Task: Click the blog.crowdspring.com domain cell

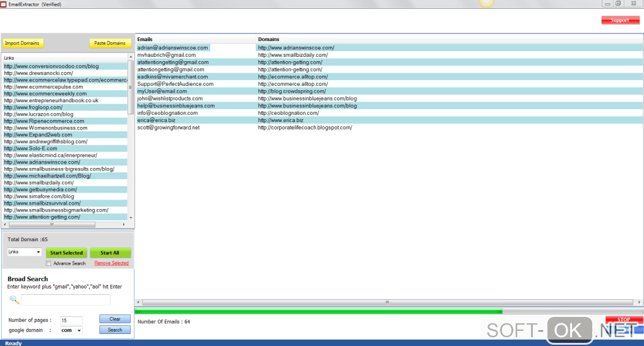Action: coord(292,91)
